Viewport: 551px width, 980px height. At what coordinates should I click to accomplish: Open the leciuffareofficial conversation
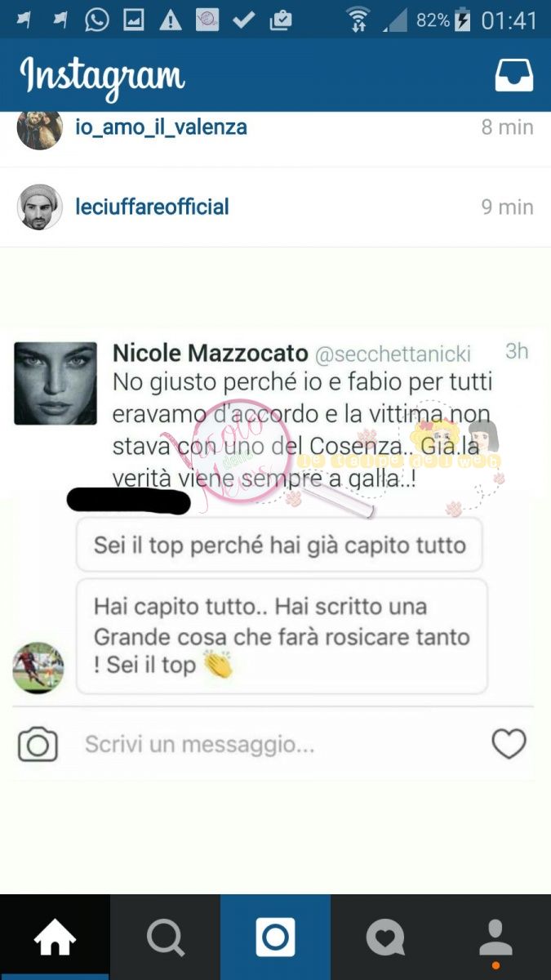click(275, 207)
